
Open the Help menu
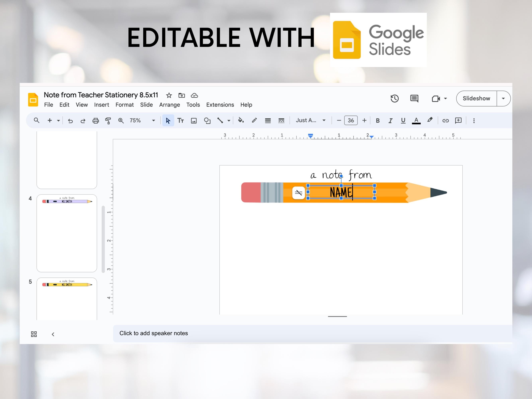point(246,105)
